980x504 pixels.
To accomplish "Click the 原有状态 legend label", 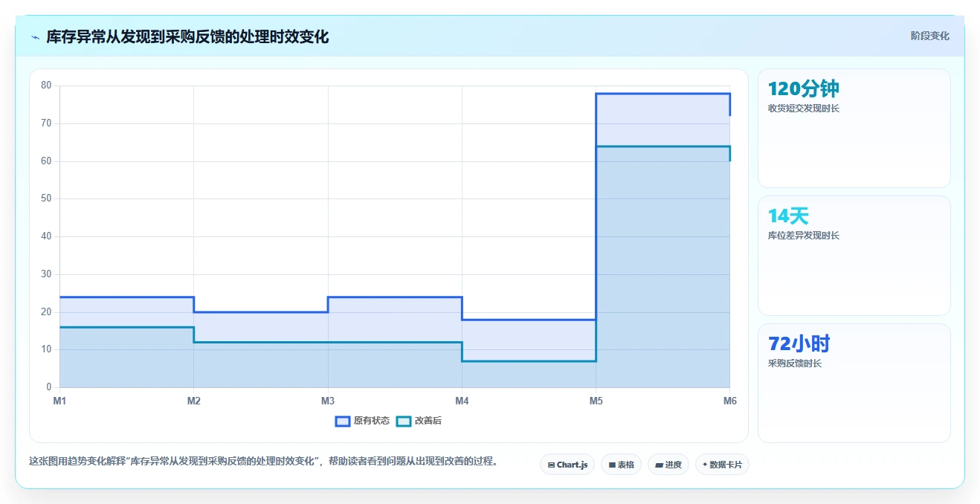I will click(x=371, y=421).
